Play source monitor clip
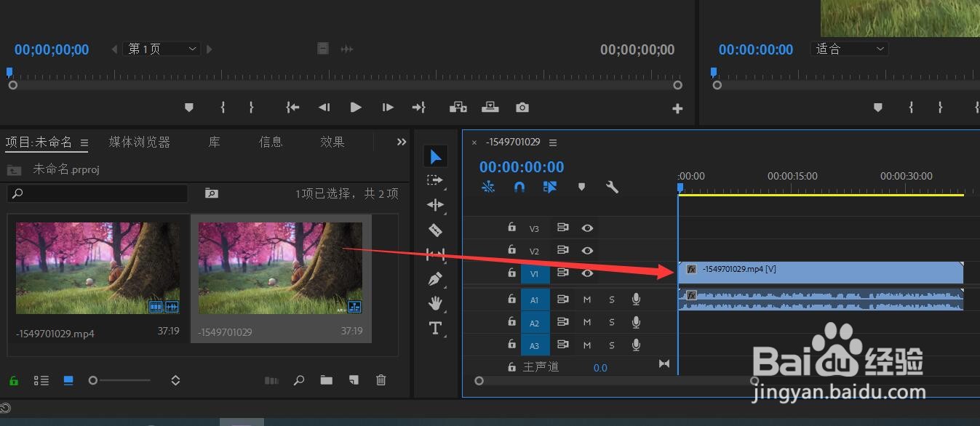 (x=356, y=108)
